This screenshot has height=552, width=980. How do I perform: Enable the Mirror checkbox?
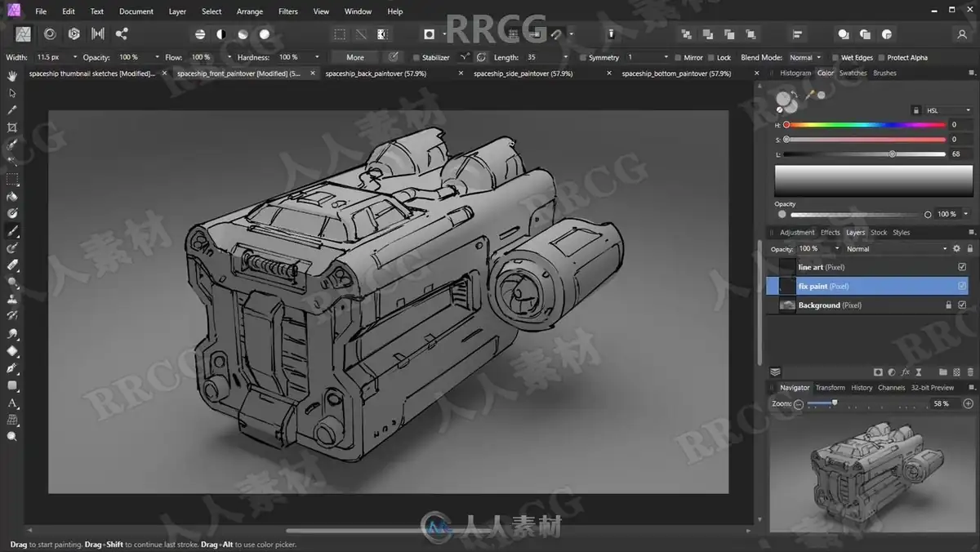pos(677,58)
